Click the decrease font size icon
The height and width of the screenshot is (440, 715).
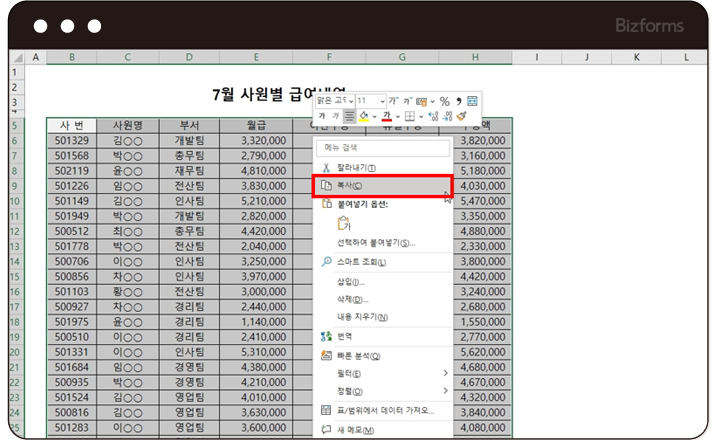point(408,101)
